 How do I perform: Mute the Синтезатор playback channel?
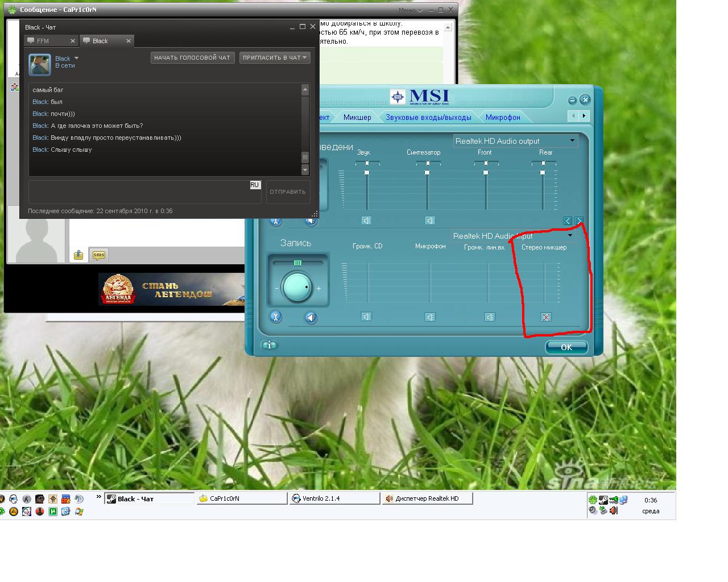431,221
